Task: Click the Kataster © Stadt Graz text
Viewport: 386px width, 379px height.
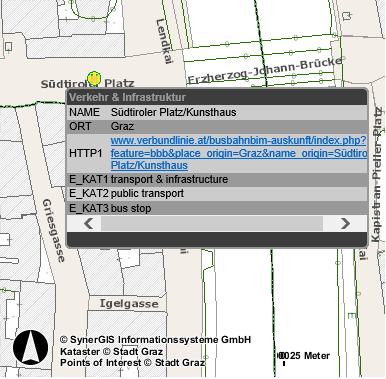Action: [111, 351]
